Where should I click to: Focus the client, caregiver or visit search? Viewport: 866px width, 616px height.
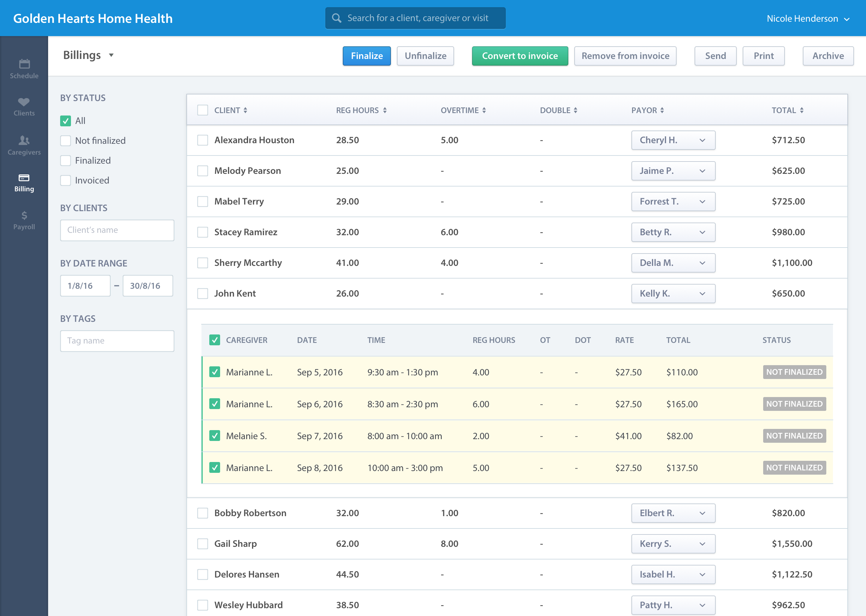pos(415,18)
